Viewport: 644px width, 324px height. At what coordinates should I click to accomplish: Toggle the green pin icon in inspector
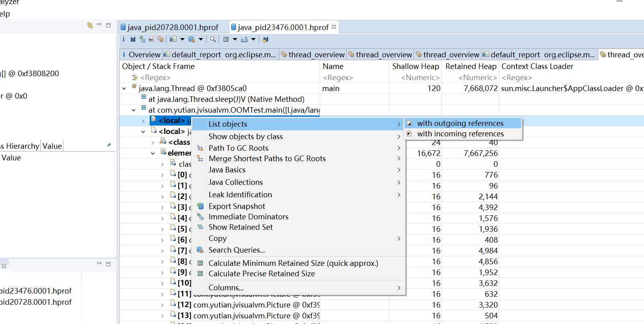[x=109, y=145]
